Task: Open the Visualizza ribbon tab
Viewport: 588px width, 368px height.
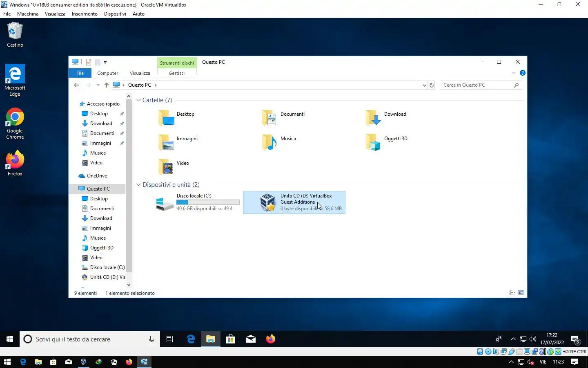Action: pyautogui.click(x=140, y=73)
